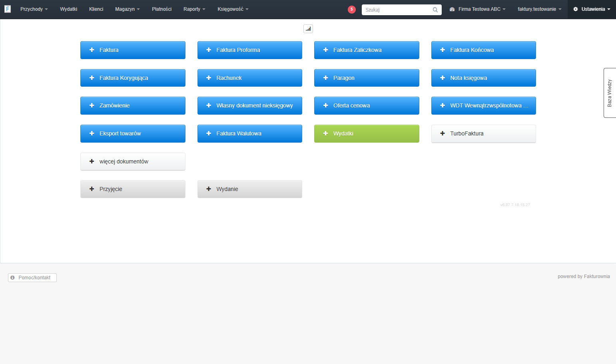616x364 pixels.
Task: Click the powered by Fakturownia link
Action: pyautogui.click(x=584, y=276)
